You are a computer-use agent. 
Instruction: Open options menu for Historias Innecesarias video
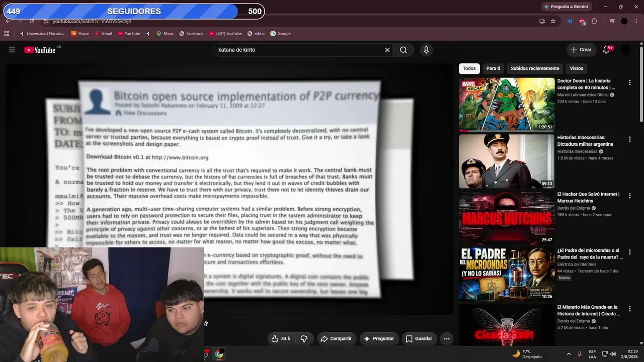pyautogui.click(x=630, y=139)
